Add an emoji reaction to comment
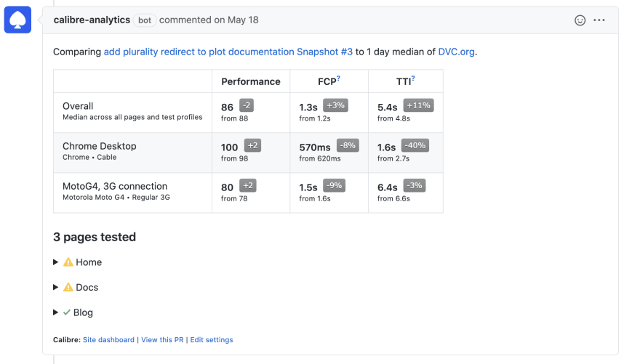 coord(580,20)
